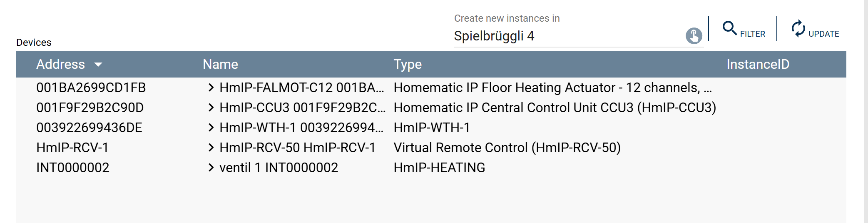868x223 pixels.
Task: Click the hand-pointer select icon
Action: [694, 36]
